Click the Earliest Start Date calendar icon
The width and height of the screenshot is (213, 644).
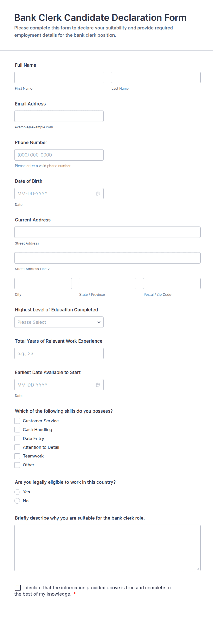(98, 385)
